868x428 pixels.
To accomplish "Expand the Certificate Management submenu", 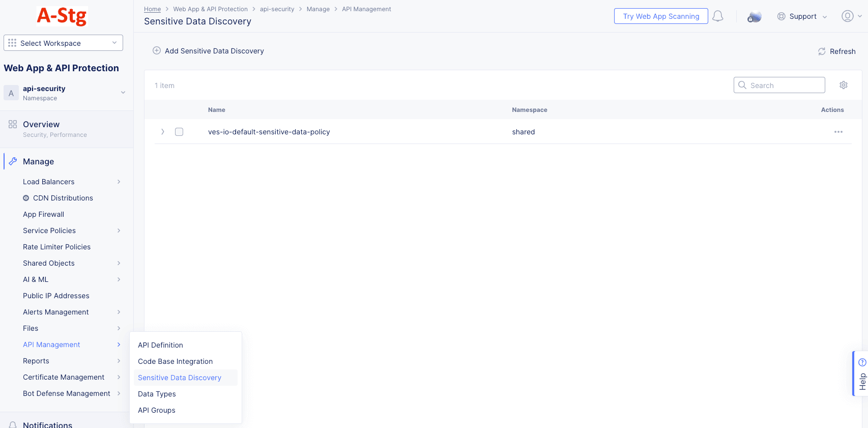I will pos(119,377).
